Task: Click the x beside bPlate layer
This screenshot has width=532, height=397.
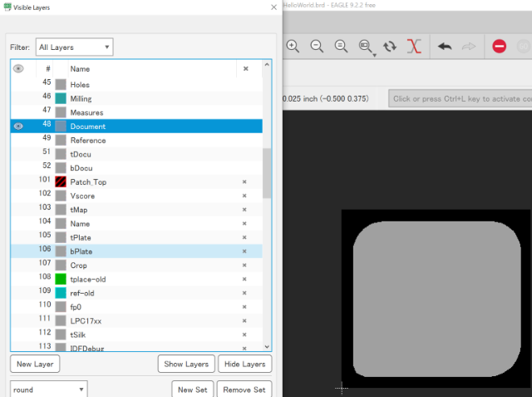Action: (x=244, y=251)
